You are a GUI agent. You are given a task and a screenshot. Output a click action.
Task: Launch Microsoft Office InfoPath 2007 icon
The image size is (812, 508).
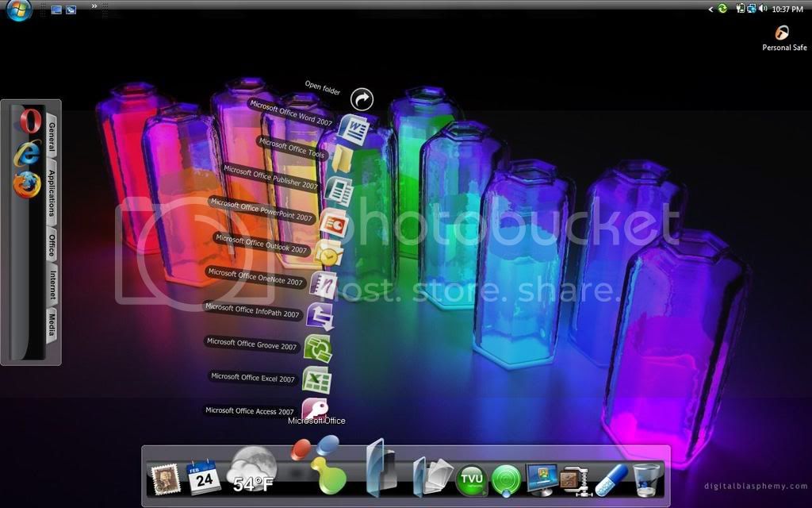(x=320, y=316)
